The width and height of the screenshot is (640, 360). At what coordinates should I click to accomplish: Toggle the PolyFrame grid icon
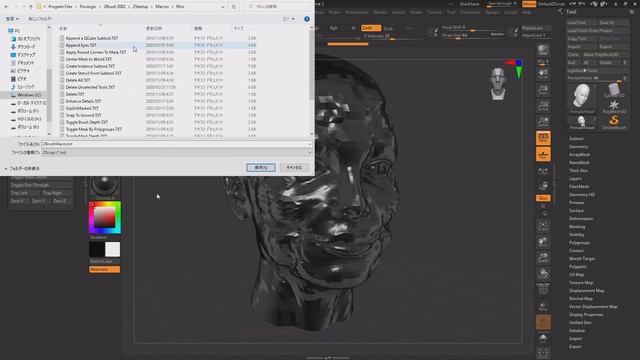tap(543, 289)
